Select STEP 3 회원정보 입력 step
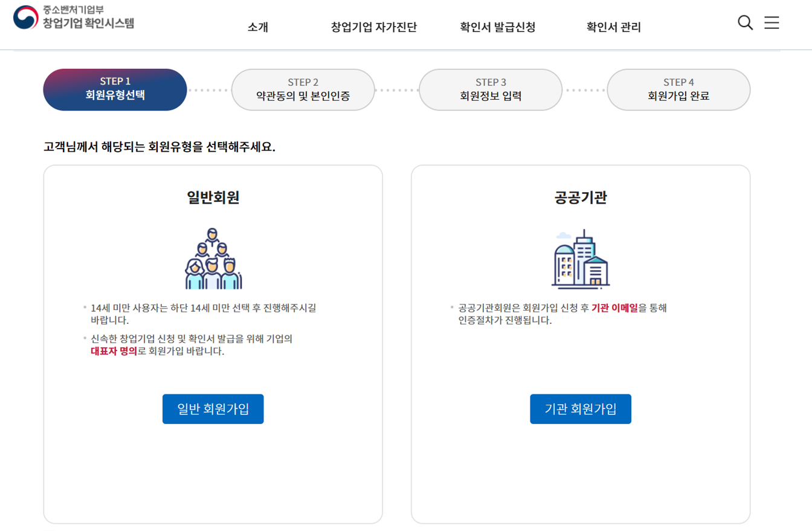The height and width of the screenshot is (531, 812). (491, 89)
